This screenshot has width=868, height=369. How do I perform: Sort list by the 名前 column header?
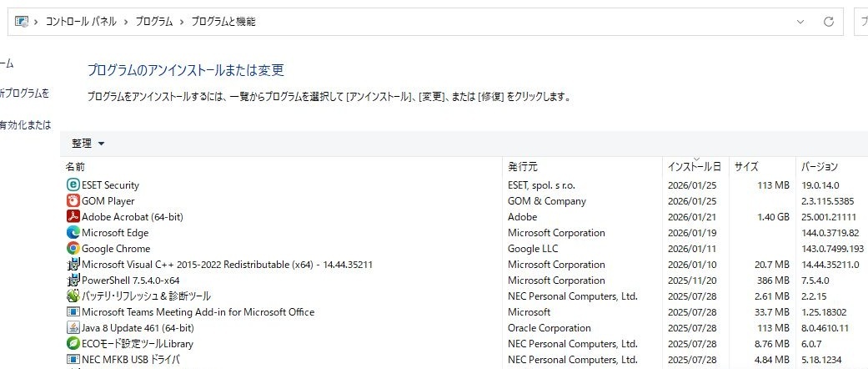click(76, 167)
